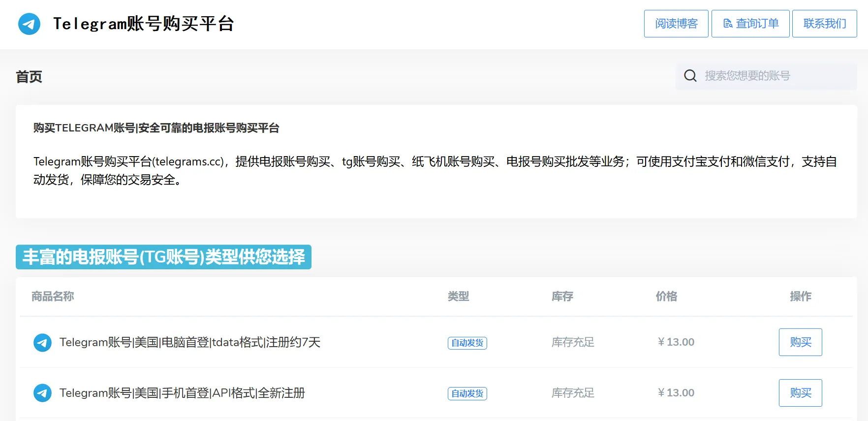
Task: Click the 价格 column header
Action: (666, 296)
